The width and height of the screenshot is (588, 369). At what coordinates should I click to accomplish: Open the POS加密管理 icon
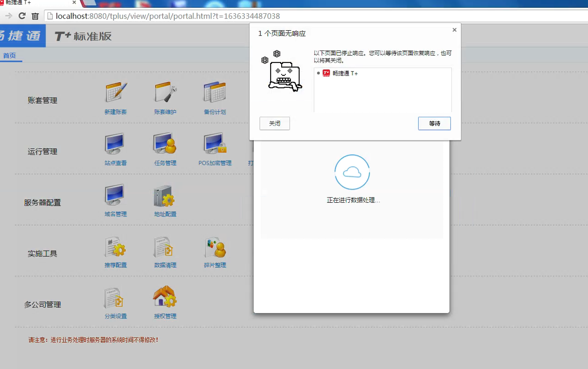[215, 143]
